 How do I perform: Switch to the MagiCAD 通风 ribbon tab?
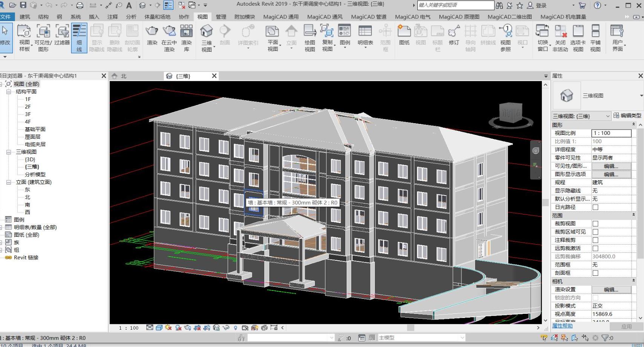coord(325,17)
